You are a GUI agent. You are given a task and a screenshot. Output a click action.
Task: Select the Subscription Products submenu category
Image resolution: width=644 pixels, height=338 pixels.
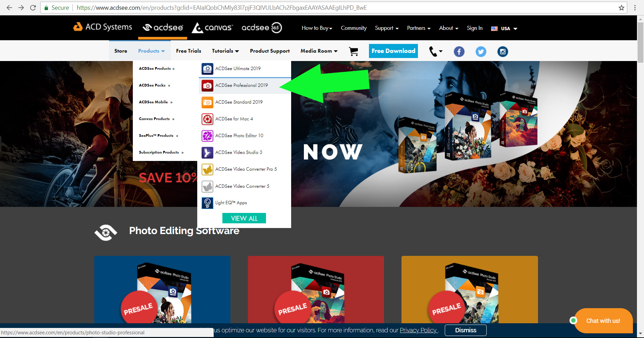161,152
